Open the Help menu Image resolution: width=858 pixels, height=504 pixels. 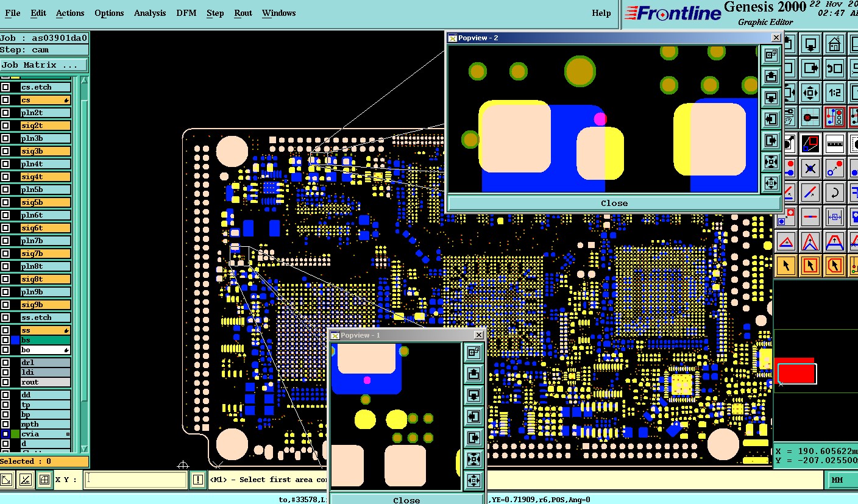pyautogui.click(x=601, y=13)
